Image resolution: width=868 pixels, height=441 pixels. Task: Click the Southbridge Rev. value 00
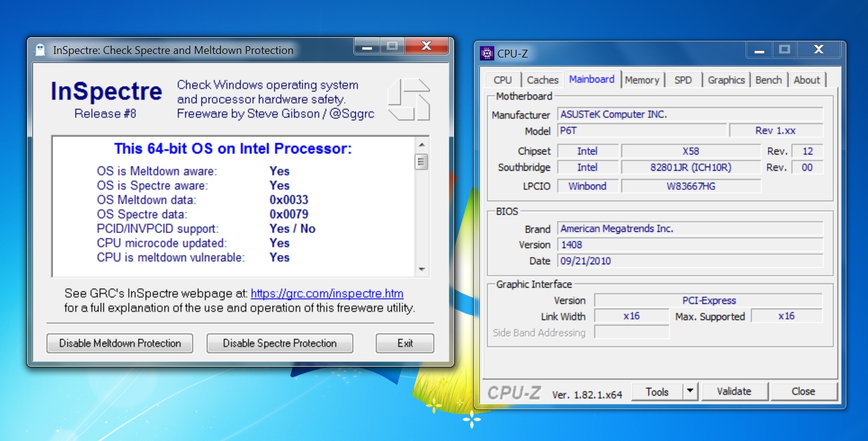pyautogui.click(x=807, y=168)
